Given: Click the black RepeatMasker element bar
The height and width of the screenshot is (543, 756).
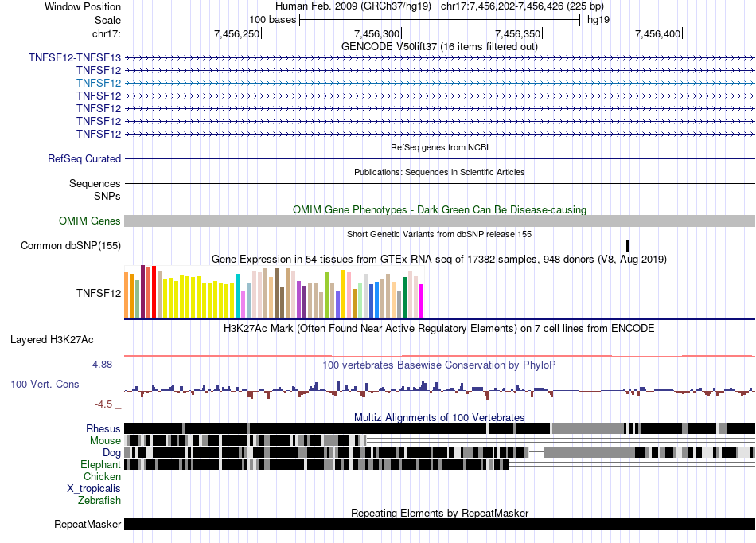Looking at the screenshot, I should tap(439, 524).
